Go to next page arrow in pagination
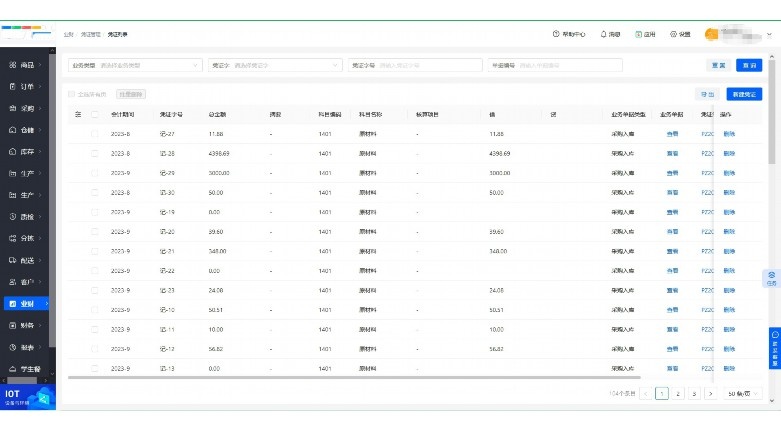Viewport: 781px width, 431px height. [711, 394]
